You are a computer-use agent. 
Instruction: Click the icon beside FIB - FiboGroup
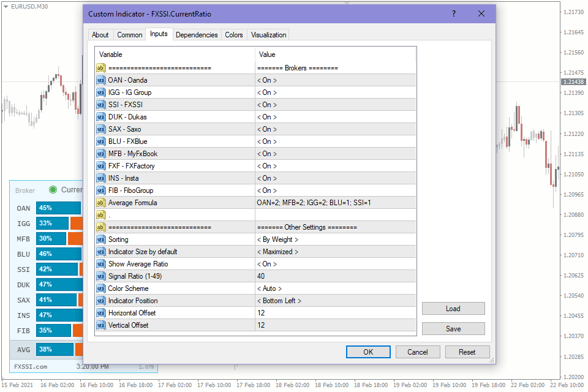click(101, 190)
